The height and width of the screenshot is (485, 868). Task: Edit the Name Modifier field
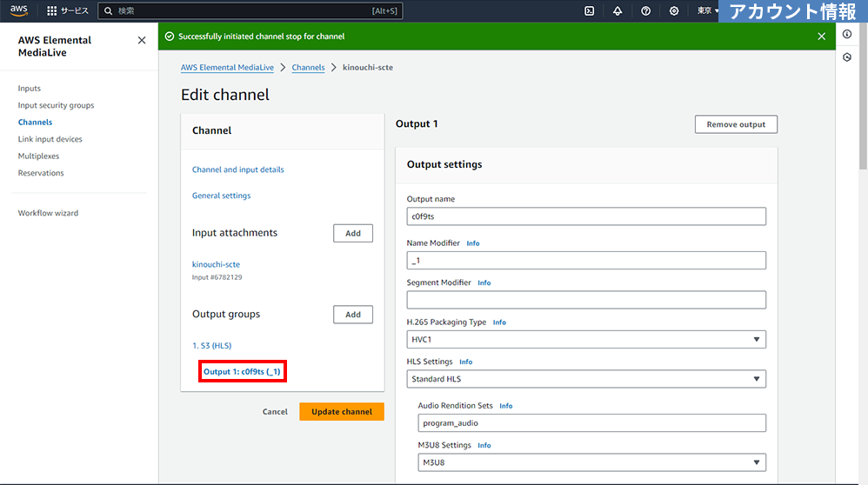[x=586, y=261]
